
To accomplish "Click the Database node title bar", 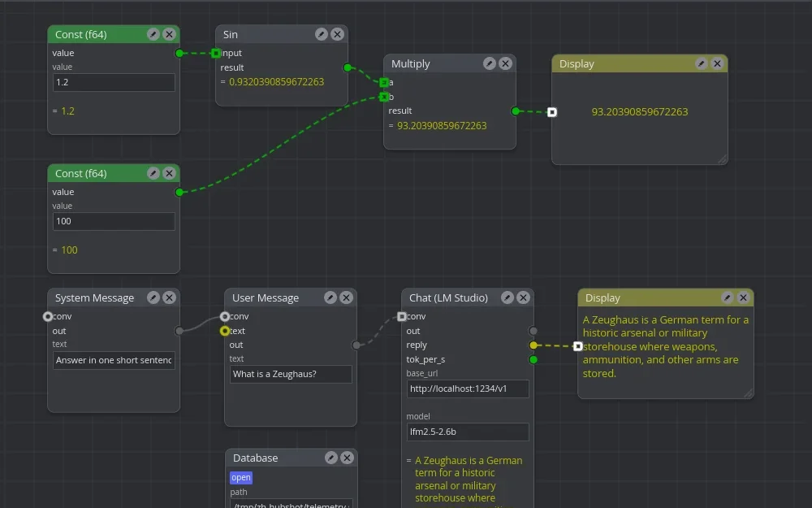I will click(x=291, y=458).
